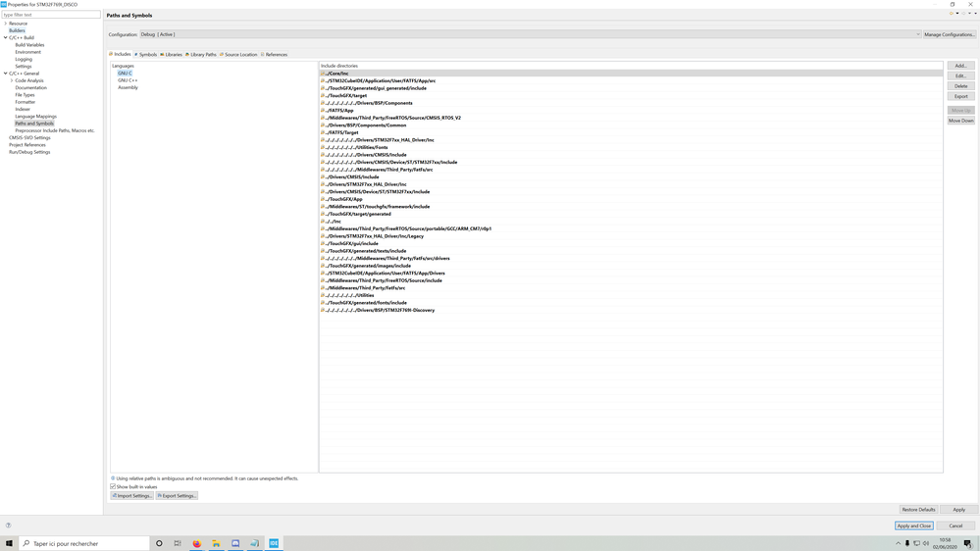The height and width of the screenshot is (551, 980).
Task: Open the back history dropdown arrow
Action: point(957,13)
